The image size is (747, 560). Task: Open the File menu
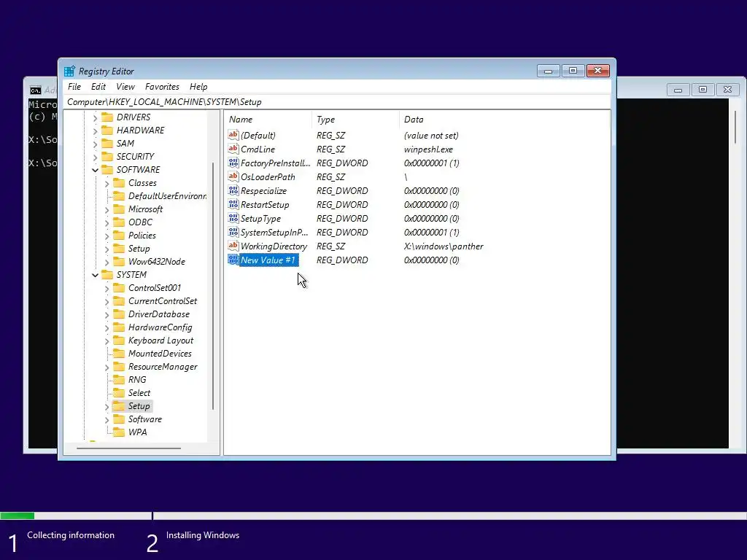click(74, 87)
